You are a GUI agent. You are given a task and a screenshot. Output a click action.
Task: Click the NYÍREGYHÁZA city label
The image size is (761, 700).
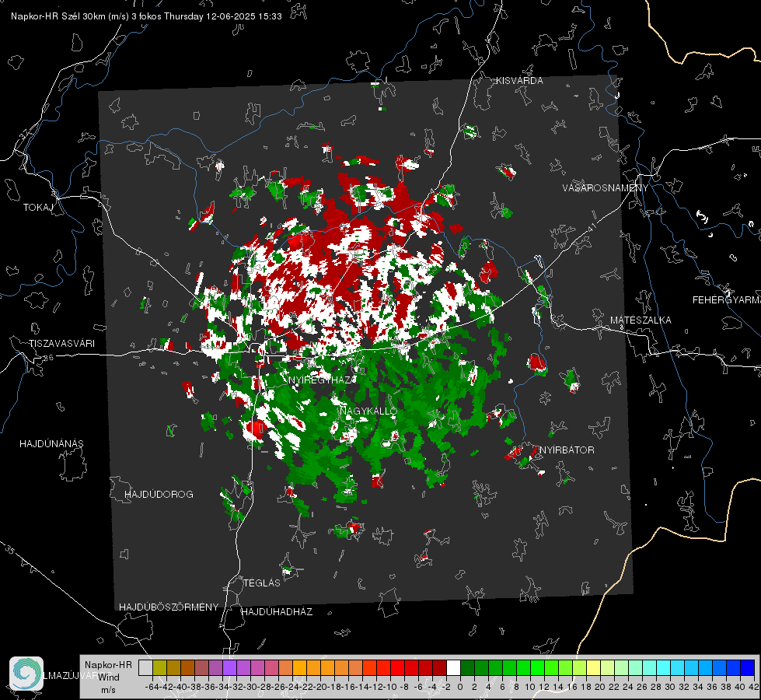[x=323, y=380]
